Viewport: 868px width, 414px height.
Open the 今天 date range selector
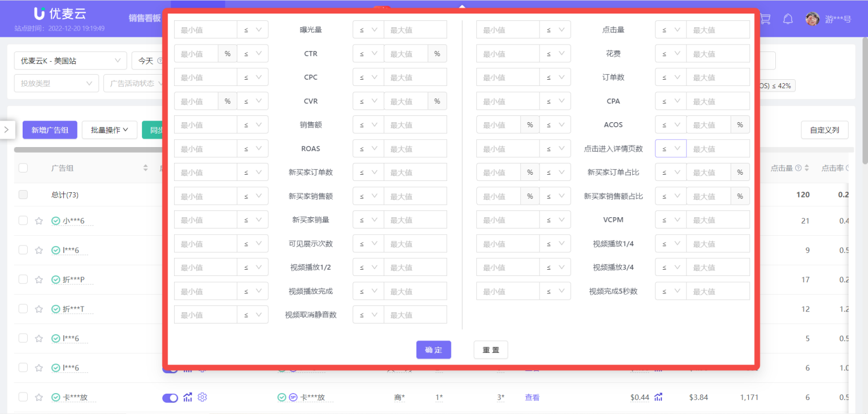click(147, 61)
